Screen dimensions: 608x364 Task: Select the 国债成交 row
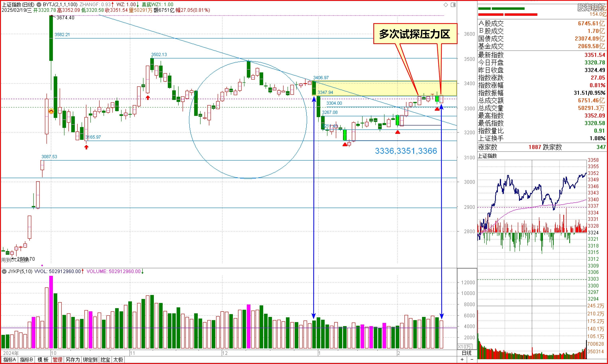coord(542,39)
